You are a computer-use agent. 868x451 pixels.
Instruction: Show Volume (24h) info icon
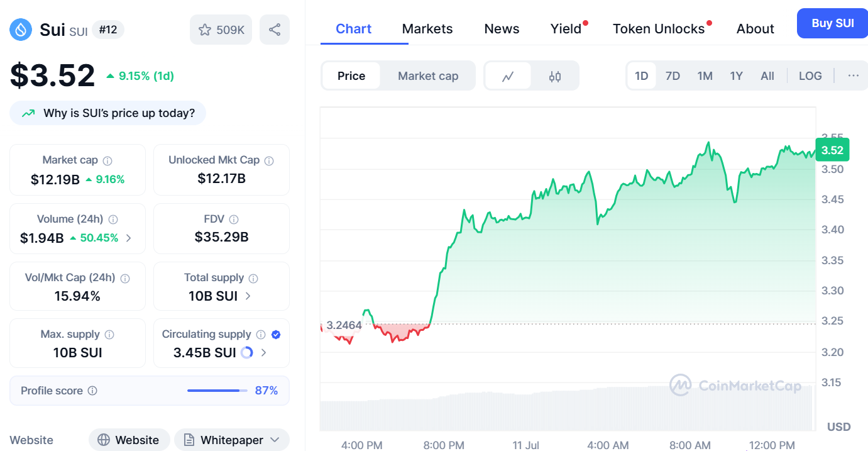coord(113,220)
